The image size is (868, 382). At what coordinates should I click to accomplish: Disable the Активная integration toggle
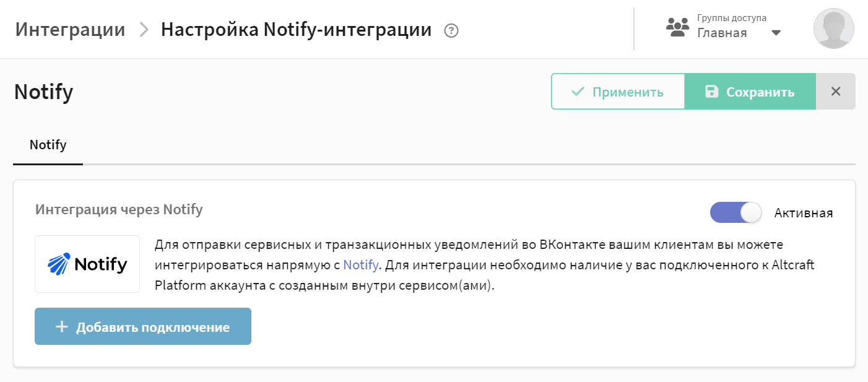click(x=736, y=213)
